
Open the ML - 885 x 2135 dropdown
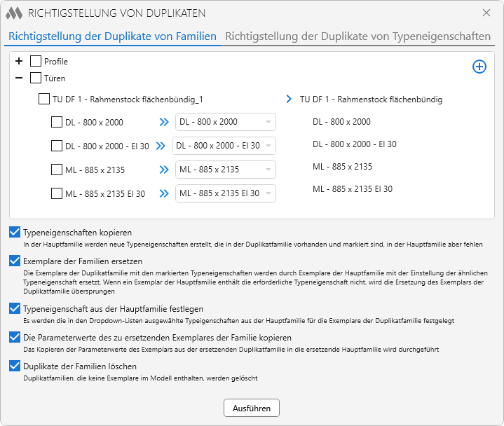click(225, 170)
